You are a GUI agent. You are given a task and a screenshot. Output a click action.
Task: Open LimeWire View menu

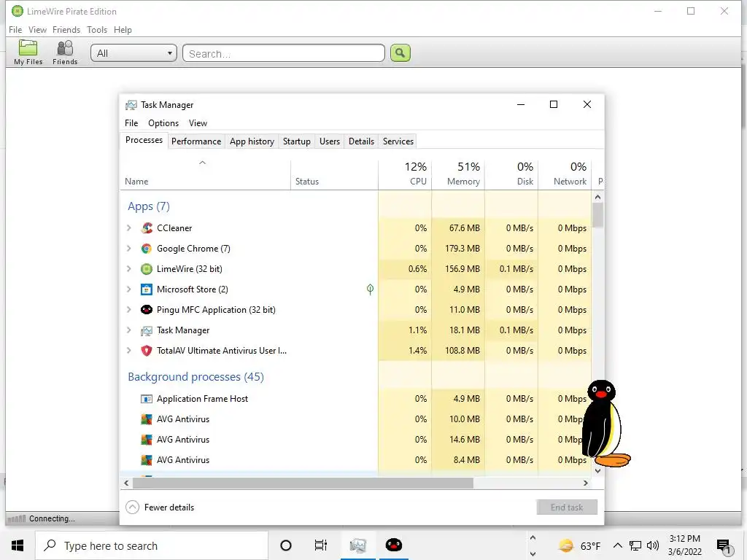38,29
